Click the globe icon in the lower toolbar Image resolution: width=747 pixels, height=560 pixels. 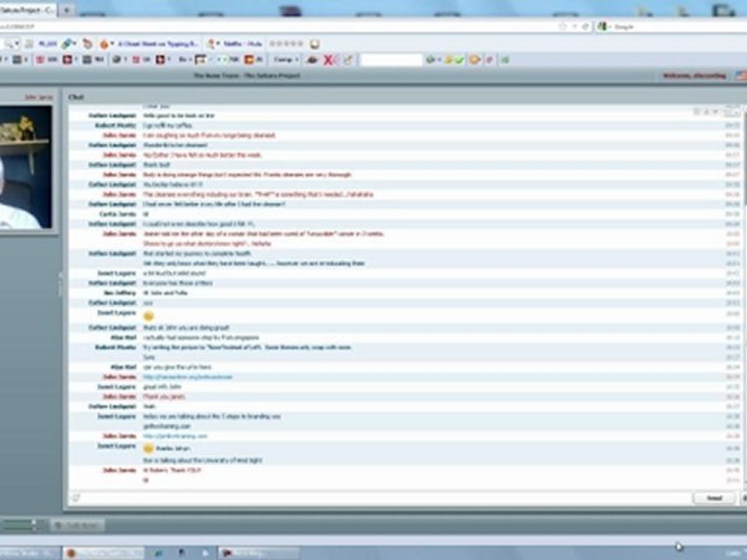pos(116,60)
